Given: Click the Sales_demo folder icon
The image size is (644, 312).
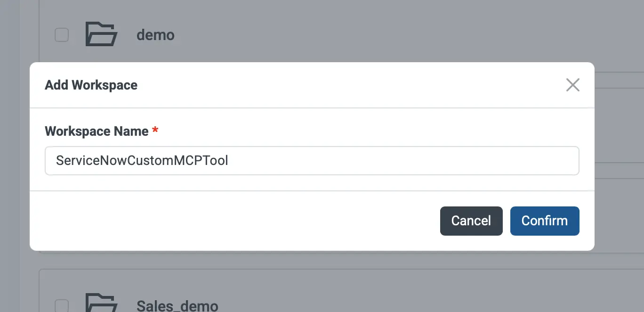Looking at the screenshot, I should [x=101, y=304].
